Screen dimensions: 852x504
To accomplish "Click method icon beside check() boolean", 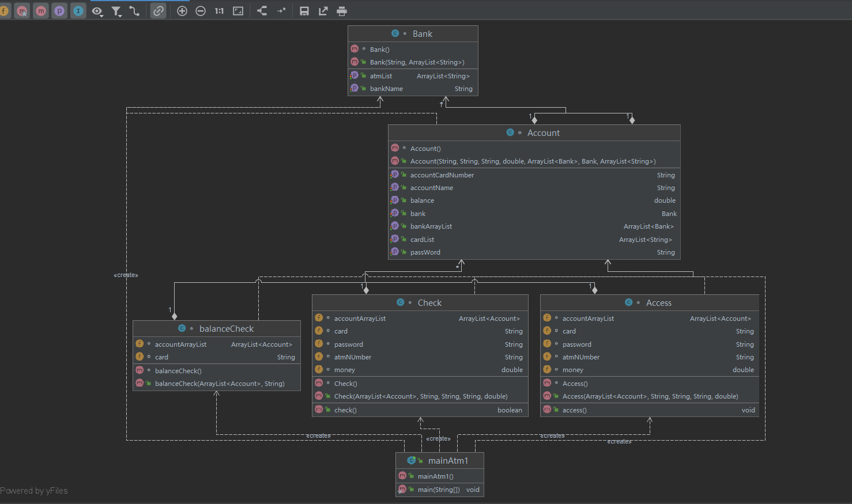I will click(x=319, y=410).
